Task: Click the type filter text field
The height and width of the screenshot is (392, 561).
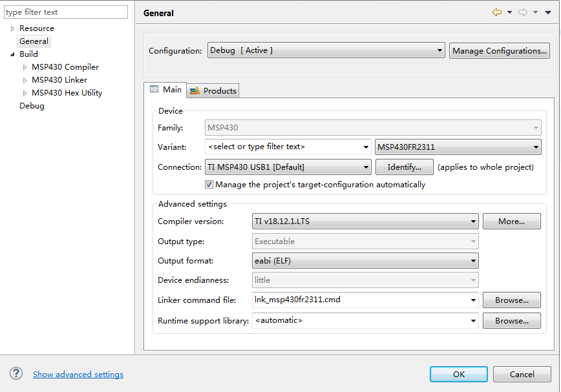Action: [x=66, y=12]
